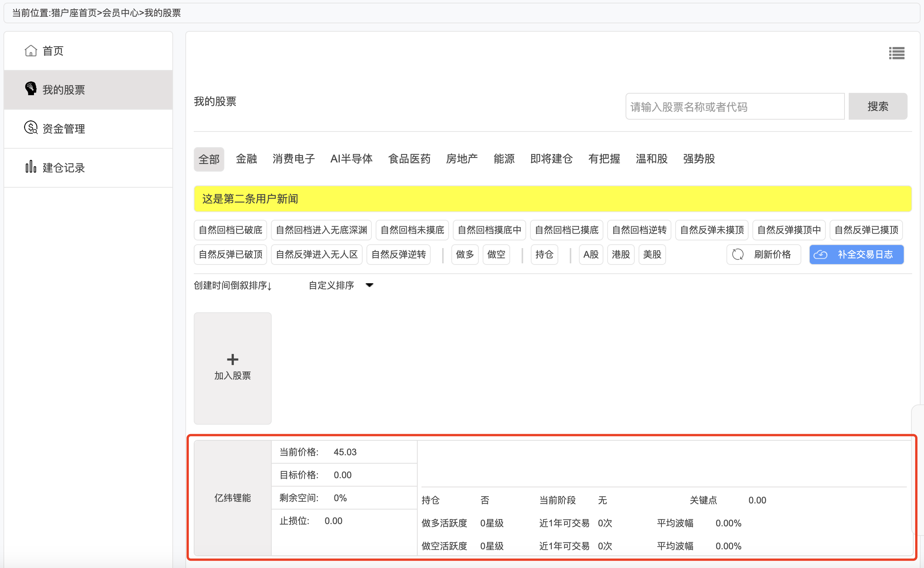Toggle 创建时间倒叙排序 sort order
Viewport: 924px width, 568px height.
coord(232,286)
